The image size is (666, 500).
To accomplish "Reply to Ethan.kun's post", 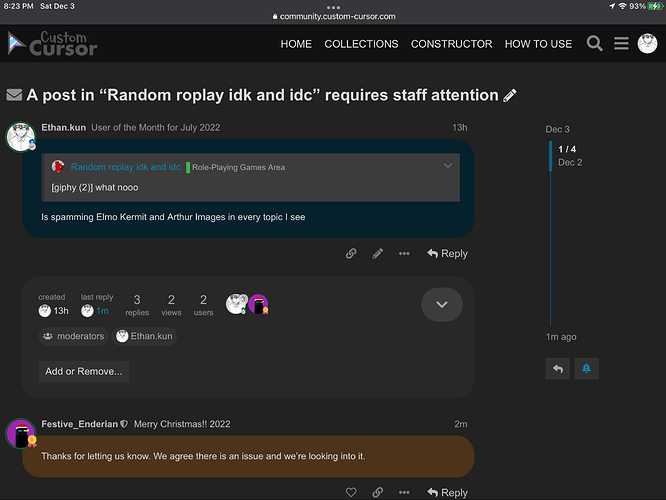I will coord(447,254).
